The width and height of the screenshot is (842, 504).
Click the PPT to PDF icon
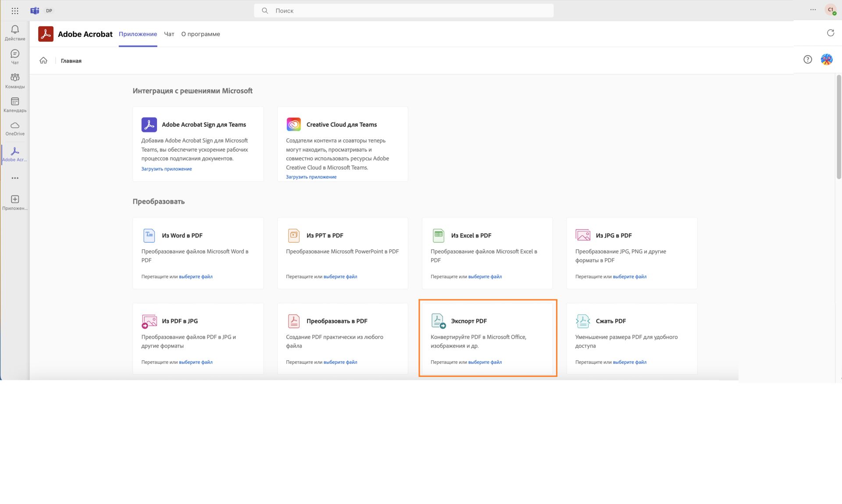[x=294, y=235]
